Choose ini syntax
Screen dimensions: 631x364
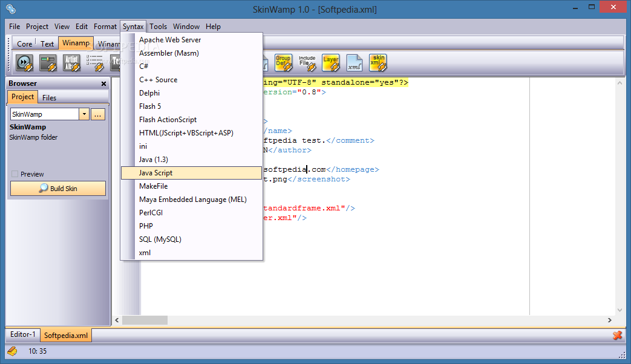[x=192, y=146]
